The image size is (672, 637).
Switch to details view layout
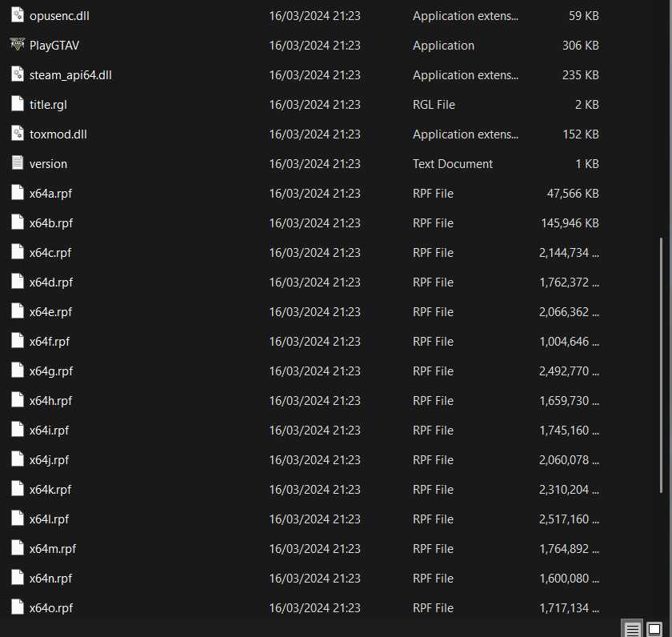632,629
